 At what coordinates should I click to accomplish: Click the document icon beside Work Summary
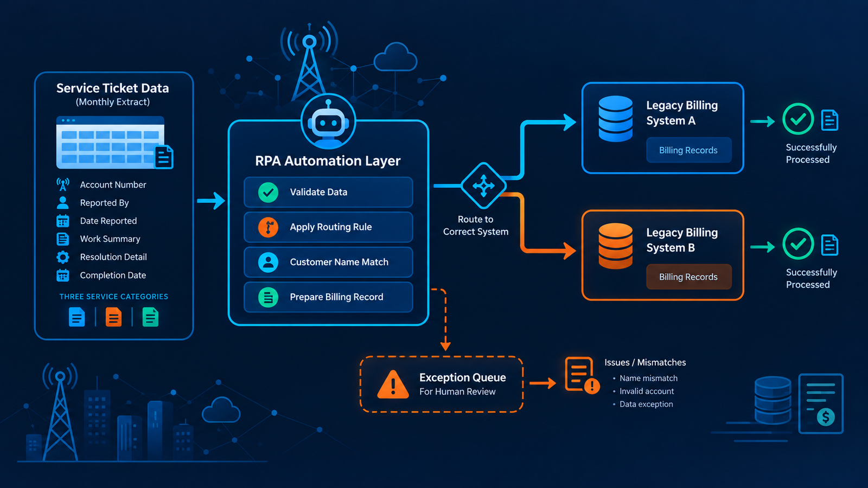[63, 239]
